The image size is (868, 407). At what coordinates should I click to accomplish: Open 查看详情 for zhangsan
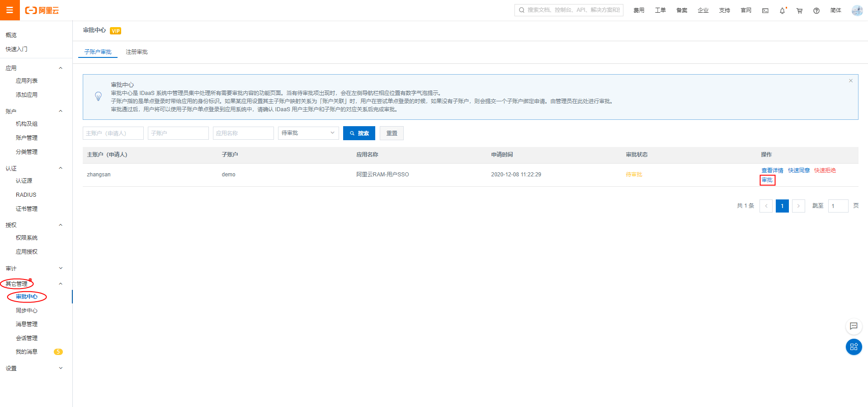tap(772, 170)
